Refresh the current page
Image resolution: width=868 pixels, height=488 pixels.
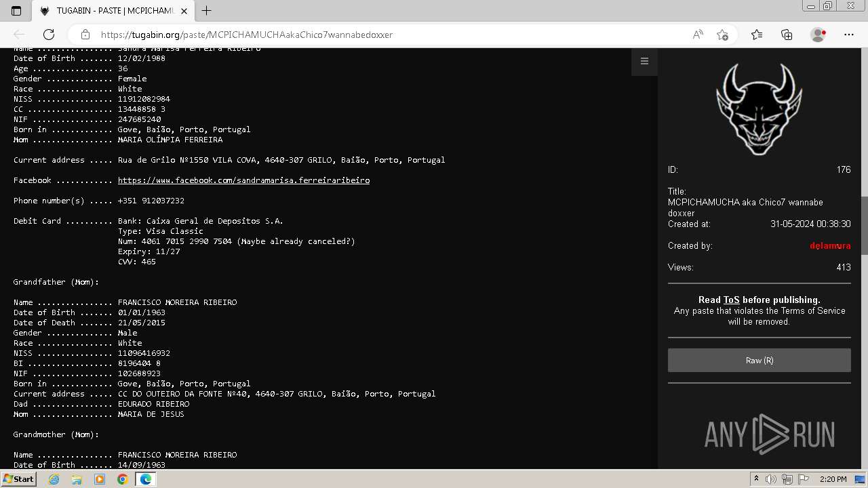[49, 35]
